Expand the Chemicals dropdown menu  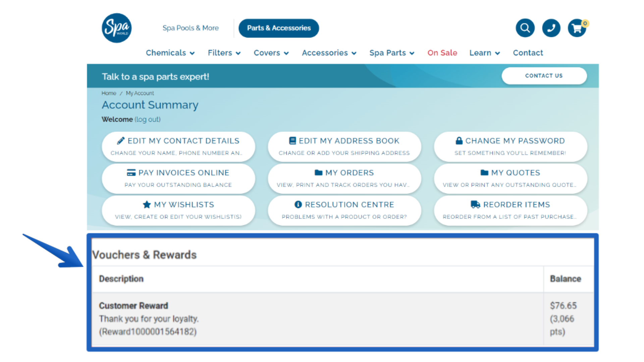click(170, 53)
